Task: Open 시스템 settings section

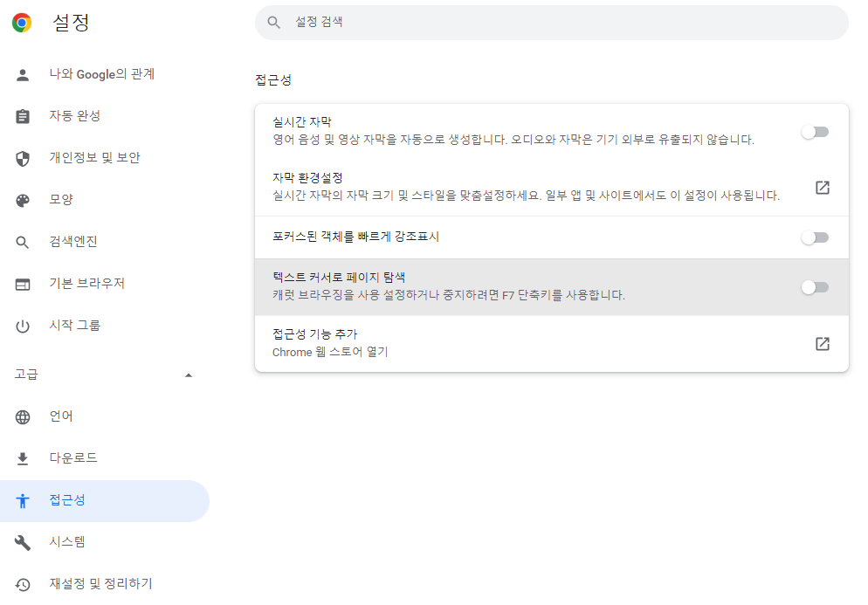Action: tap(105, 542)
